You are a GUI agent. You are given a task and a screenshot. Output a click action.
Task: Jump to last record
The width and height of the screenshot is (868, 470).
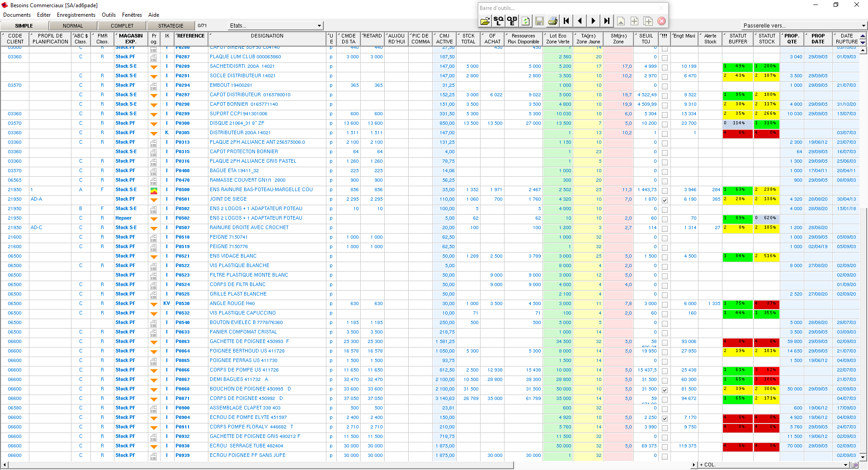[x=607, y=21]
